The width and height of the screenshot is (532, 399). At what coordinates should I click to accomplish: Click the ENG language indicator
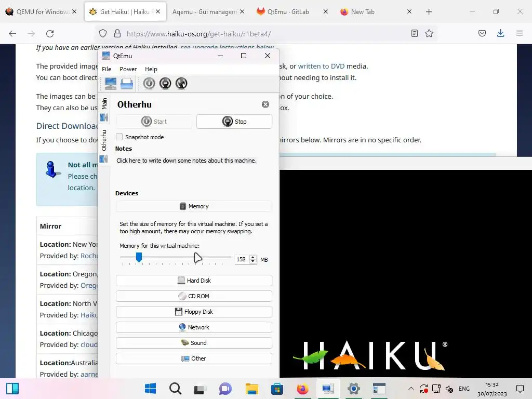(x=464, y=389)
